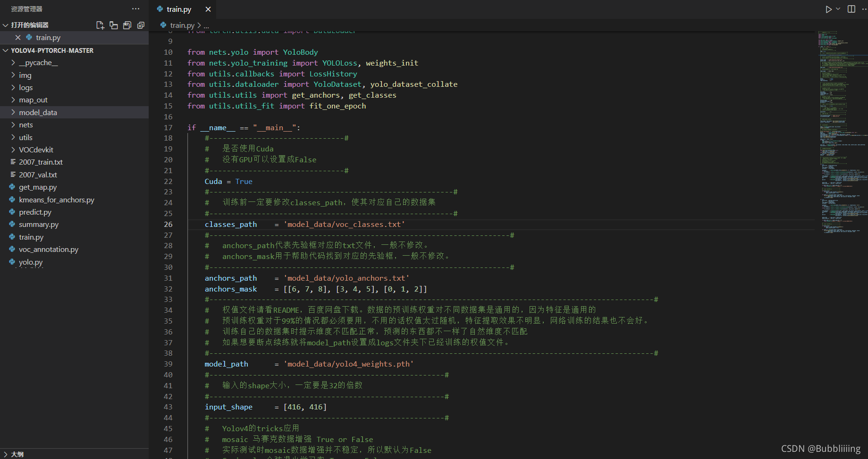
Task: Click the code minimap overview
Action: point(843,132)
